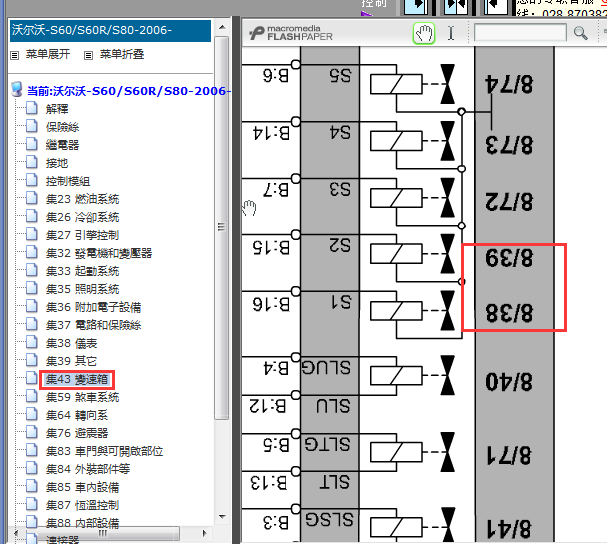Select 集43 變速箱 section

coord(77,379)
